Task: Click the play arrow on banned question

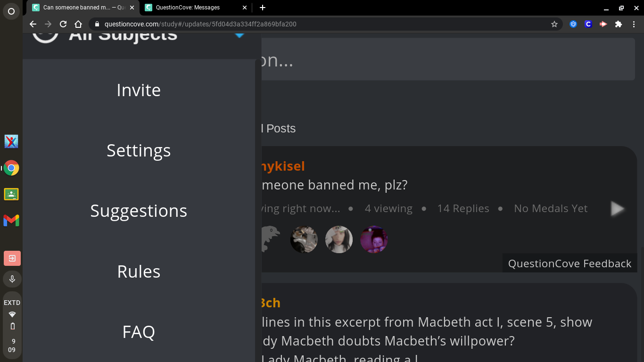Action: point(617,209)
